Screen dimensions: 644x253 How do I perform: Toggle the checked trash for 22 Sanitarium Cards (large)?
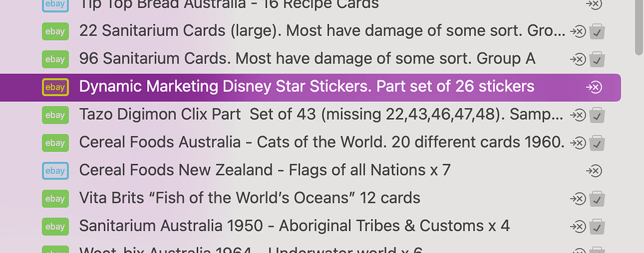click(597, 31)
